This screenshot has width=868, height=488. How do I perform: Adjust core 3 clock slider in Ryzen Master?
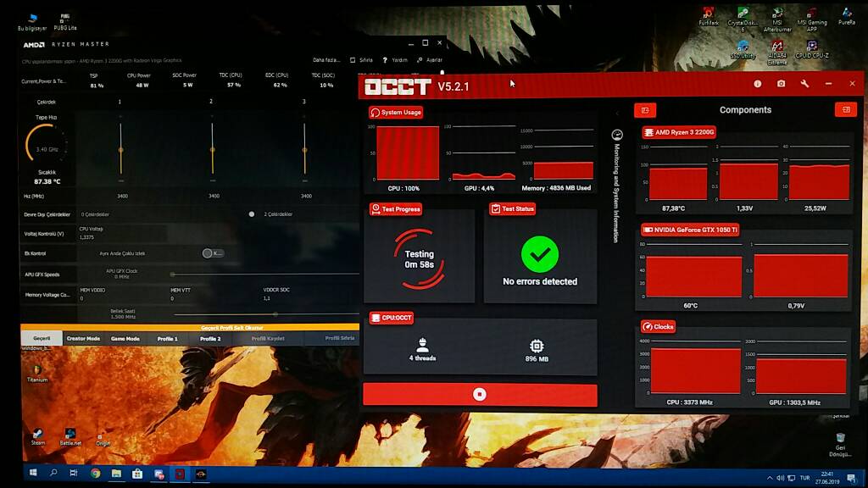304,149
